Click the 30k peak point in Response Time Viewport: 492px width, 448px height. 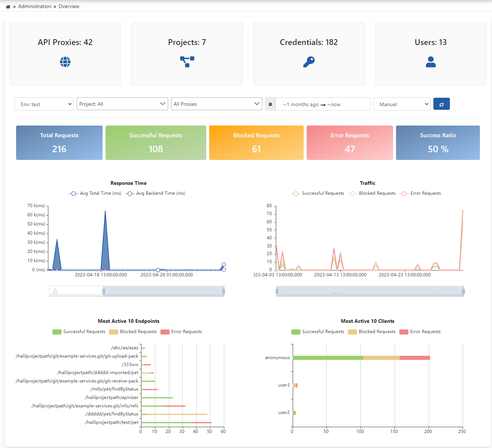point(57,240)
